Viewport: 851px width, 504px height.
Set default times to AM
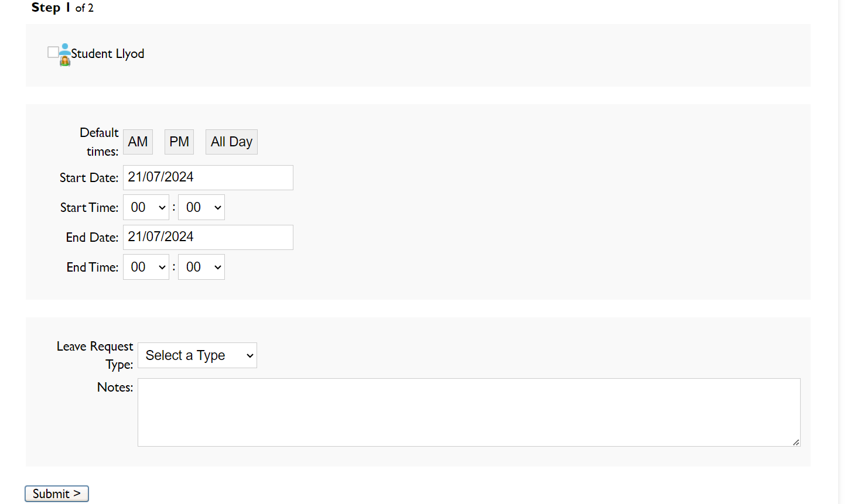pyautogui.click(x=138, y=142)
